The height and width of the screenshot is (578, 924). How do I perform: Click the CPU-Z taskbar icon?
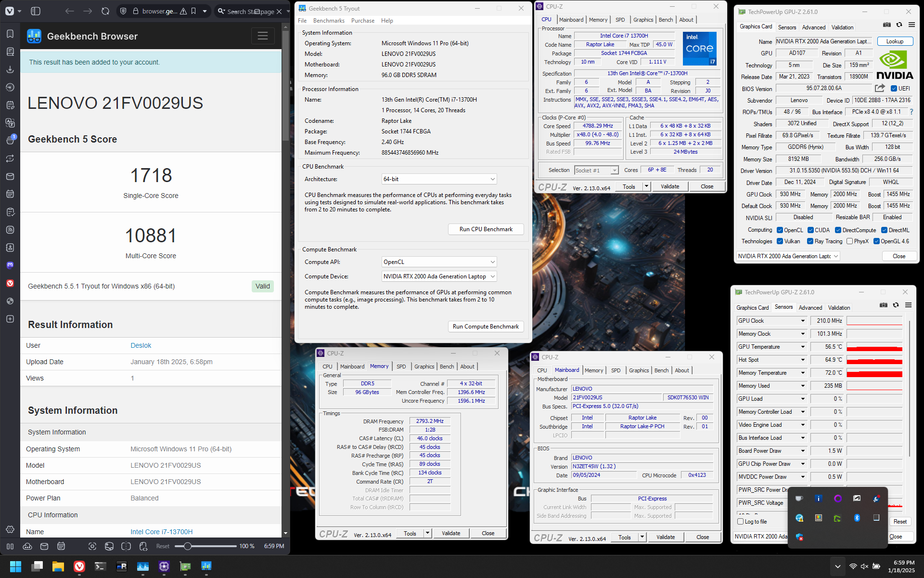click(x=164, y=566)
